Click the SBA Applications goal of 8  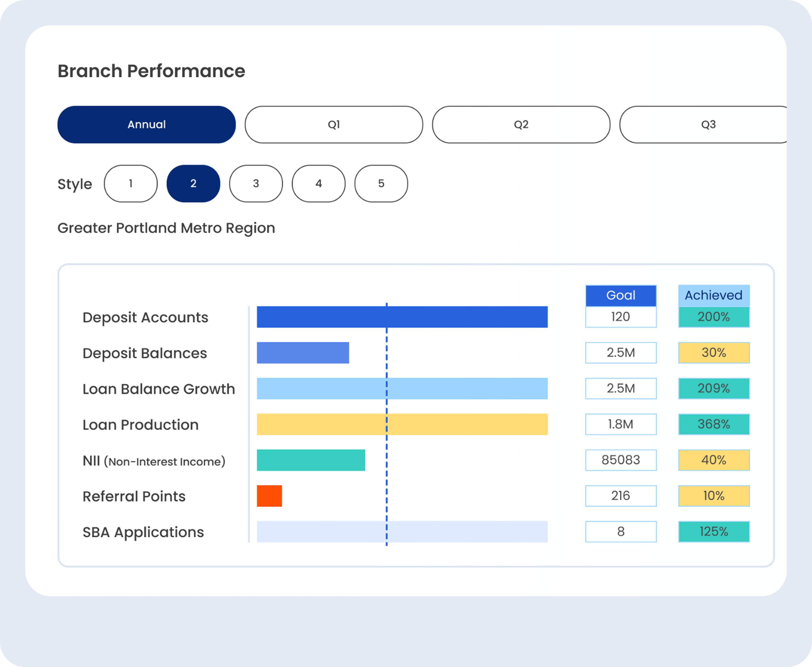[x=621, y=531]
